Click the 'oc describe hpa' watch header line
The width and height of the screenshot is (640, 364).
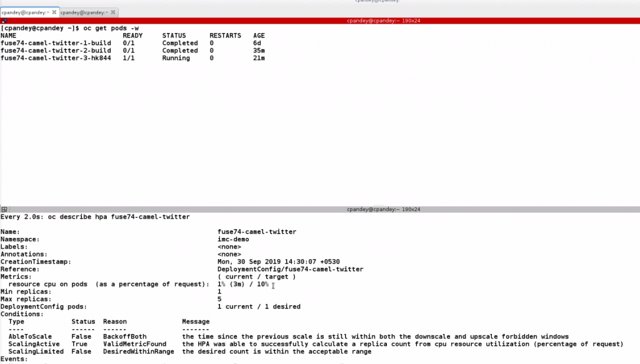pyautogui.click(x=95, y=217)
